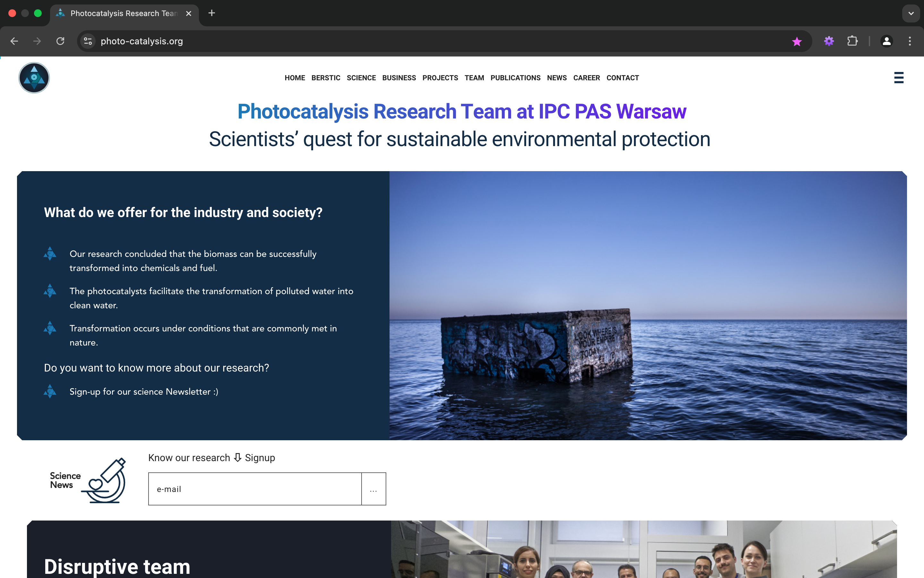
Task: Click the 'Photocatalysis Research Team at IPC PAS Warsaw' heading
Action: pyautogui.click(x=462, y=111)
